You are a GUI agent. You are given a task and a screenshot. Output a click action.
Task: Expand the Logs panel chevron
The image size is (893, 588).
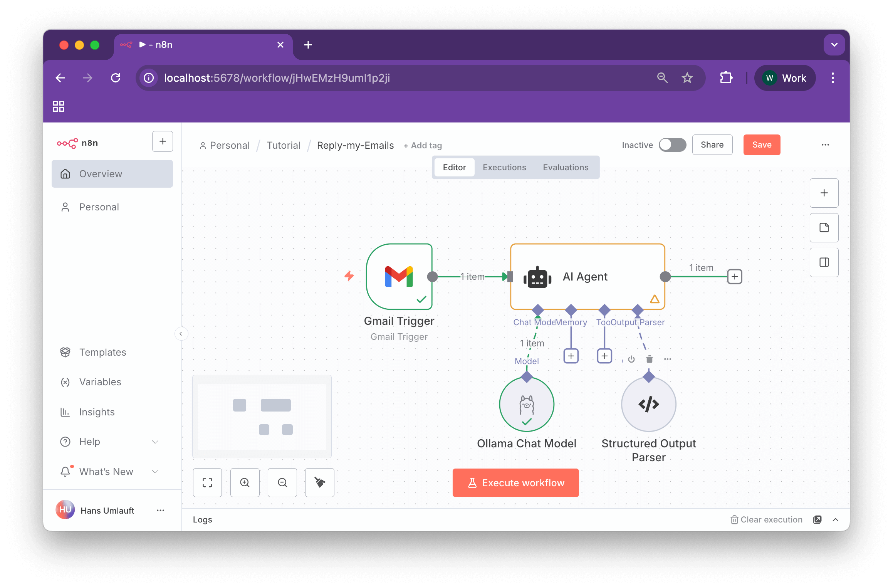tap(835, 520)
